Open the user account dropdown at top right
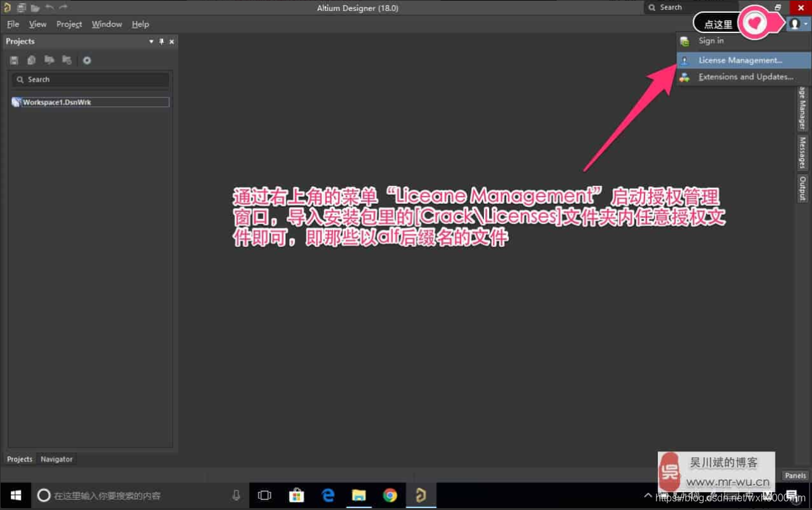Screen dimensions: 812x510 click(797, 24)
